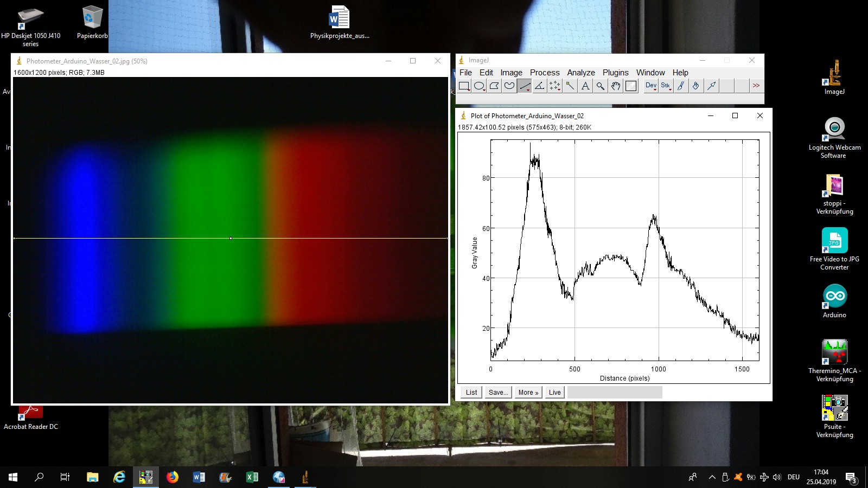
Task: Open Psuite - Verknüpfung desktop shortcut
Action: (x=834, y=416)
